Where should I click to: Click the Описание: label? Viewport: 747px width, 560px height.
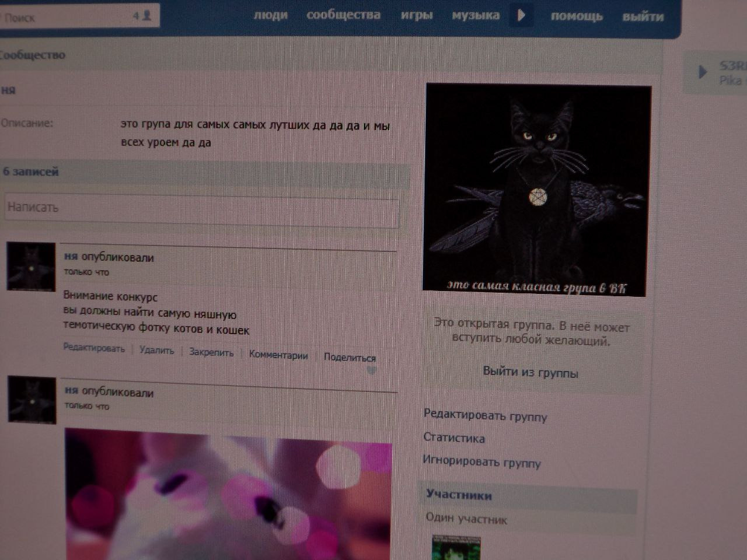pos(27,123)
